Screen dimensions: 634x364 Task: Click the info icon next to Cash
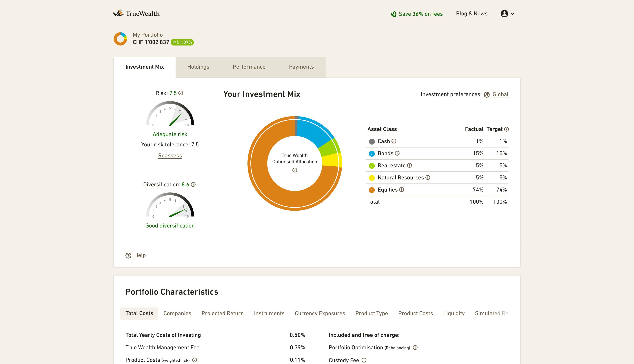click(x=394, y=141)
